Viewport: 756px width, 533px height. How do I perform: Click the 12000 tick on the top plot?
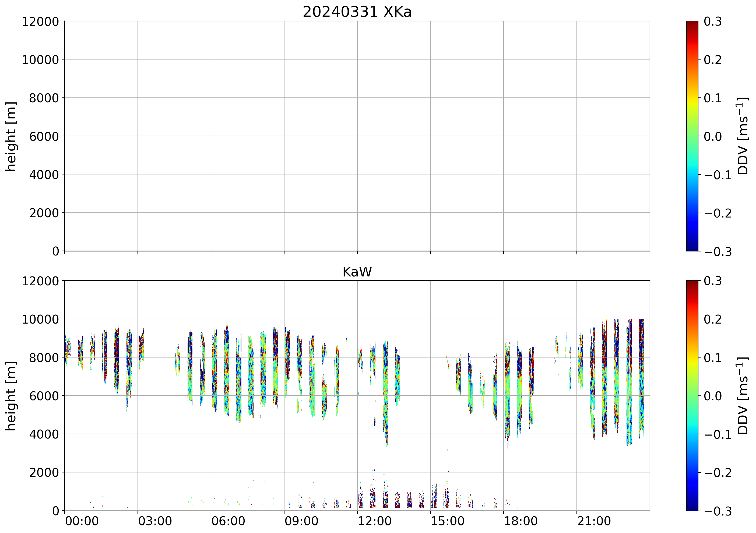pos(40,22)
